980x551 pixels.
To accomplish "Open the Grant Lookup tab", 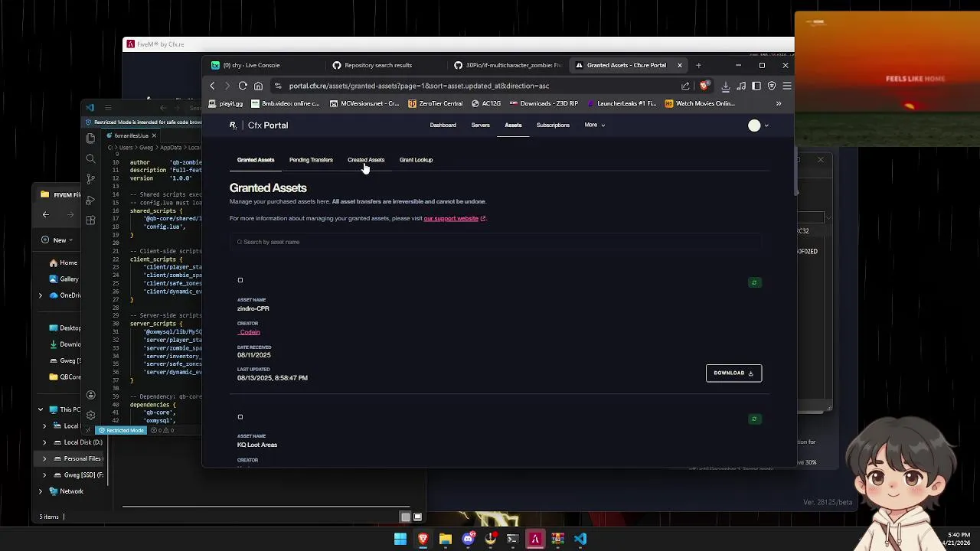I will pos(416,160).
